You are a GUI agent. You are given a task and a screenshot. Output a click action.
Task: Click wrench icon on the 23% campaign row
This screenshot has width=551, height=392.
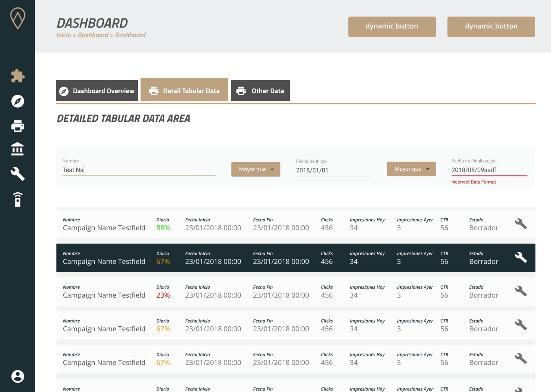click(521, 291)
